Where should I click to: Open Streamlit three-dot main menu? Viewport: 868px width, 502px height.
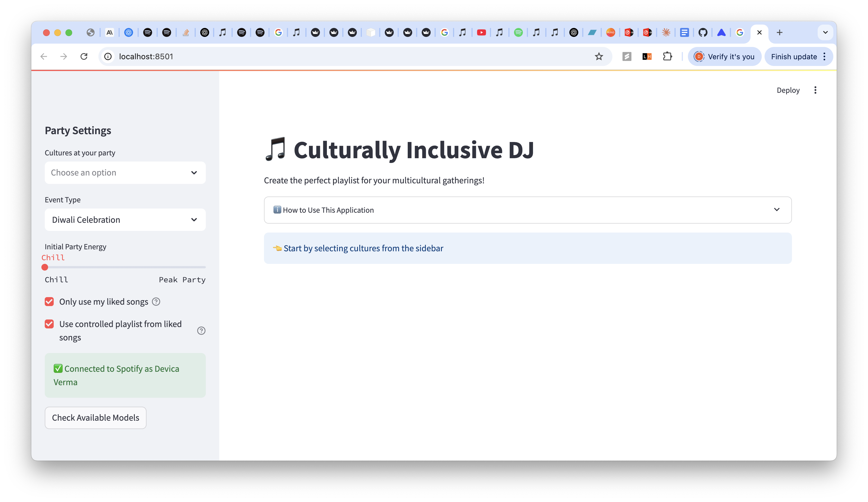click(815, 90)
